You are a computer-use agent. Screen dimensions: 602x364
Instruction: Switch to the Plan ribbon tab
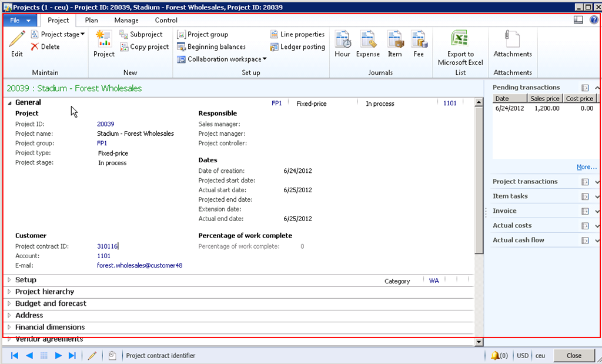pyautogui.click(x=91, y=20)
